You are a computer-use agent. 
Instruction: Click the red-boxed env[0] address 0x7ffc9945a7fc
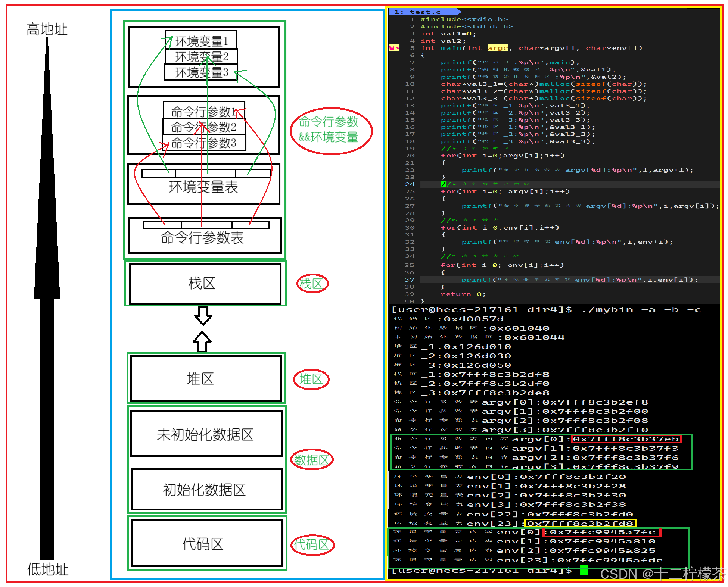click(602, 532)
